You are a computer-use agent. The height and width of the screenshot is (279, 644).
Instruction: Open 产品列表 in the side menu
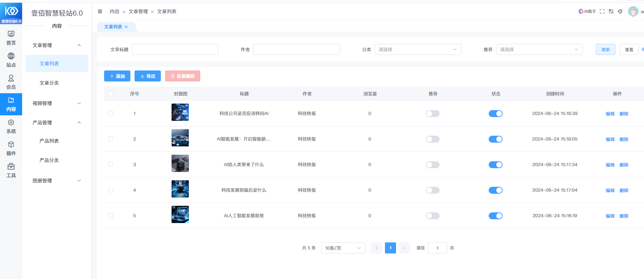coord(49,141)
